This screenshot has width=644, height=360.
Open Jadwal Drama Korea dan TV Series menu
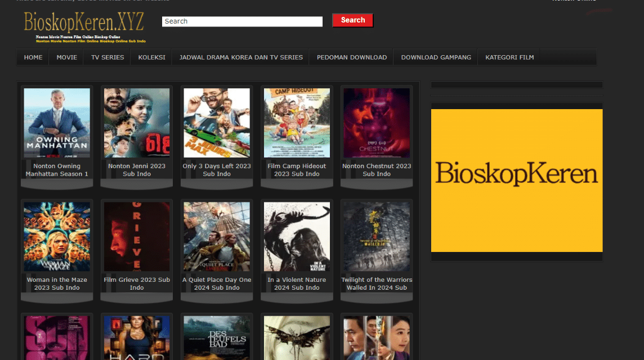click(241, 57)
